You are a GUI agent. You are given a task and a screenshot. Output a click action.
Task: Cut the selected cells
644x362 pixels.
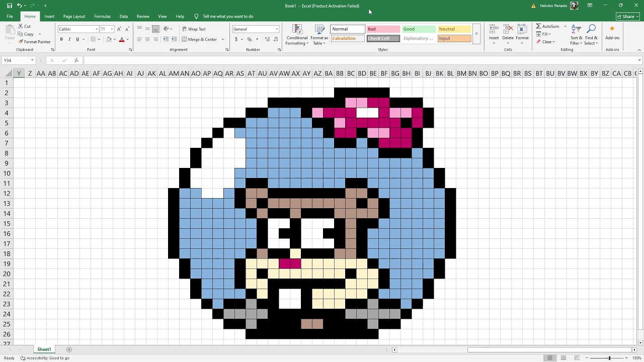[x=25, y=26]
